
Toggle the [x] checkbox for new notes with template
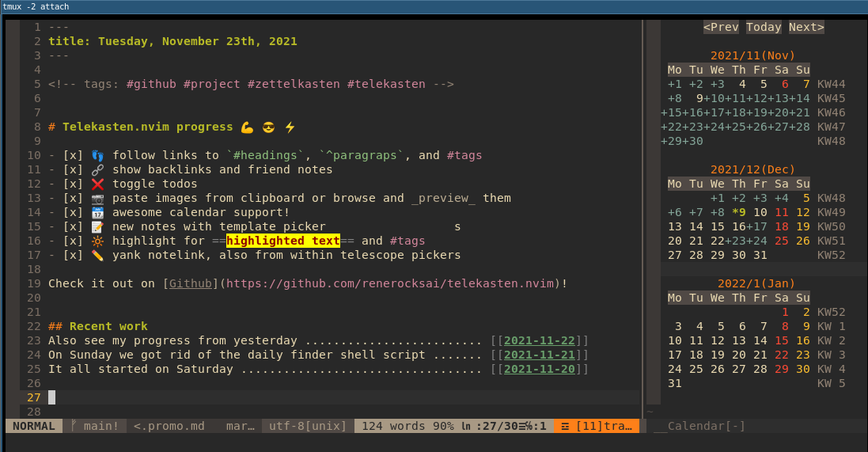pyautogui.click(x=73, y=227)
